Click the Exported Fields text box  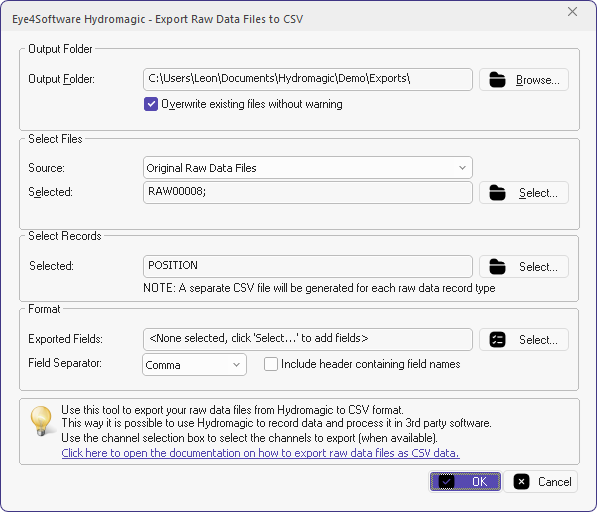308,339
